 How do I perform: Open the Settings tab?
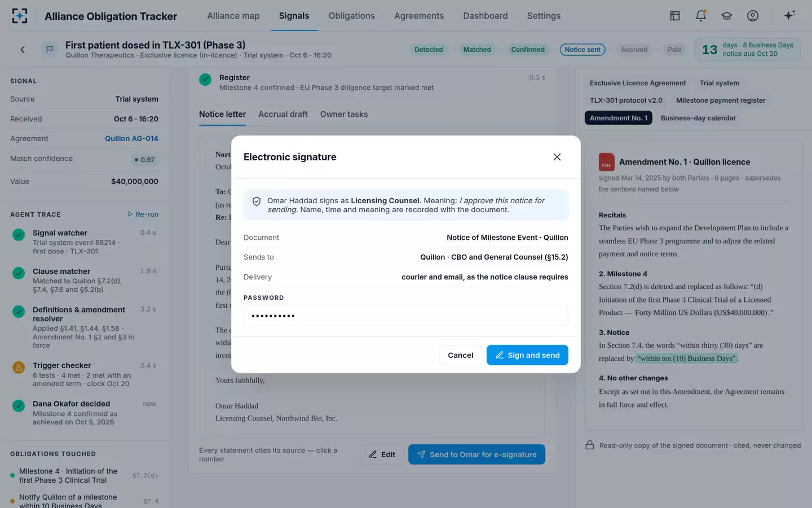pyautogui.click(x=544, y=16)
